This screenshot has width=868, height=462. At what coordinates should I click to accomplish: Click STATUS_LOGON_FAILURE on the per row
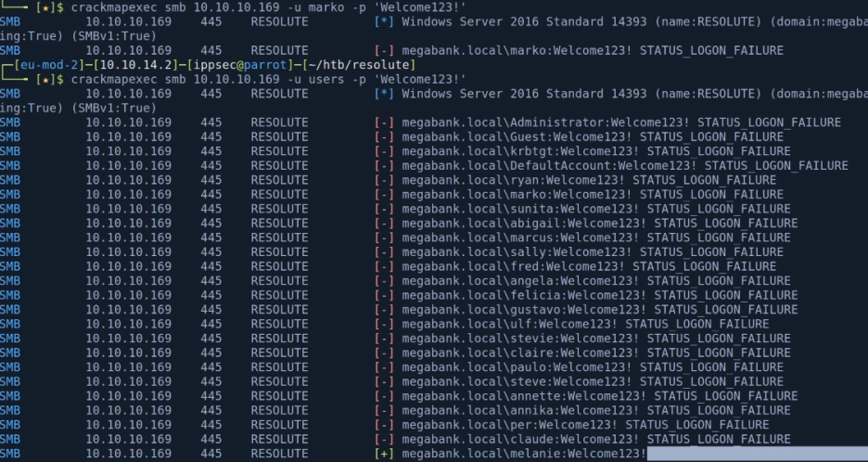click(697, 425)
